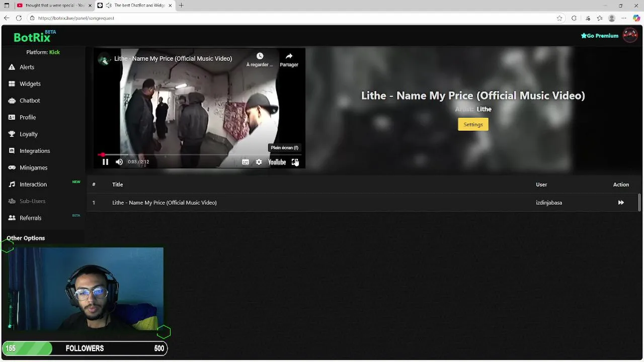This screenshot has width=644, height=362.
Task: Open the tab actions menu icon
Action: click(x=7, y=6)
